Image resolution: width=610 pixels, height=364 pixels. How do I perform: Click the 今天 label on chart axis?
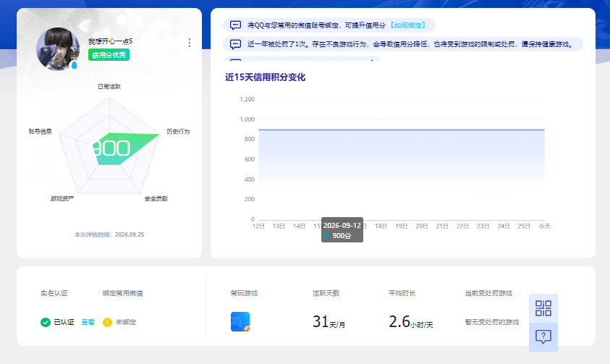[544, 226]
